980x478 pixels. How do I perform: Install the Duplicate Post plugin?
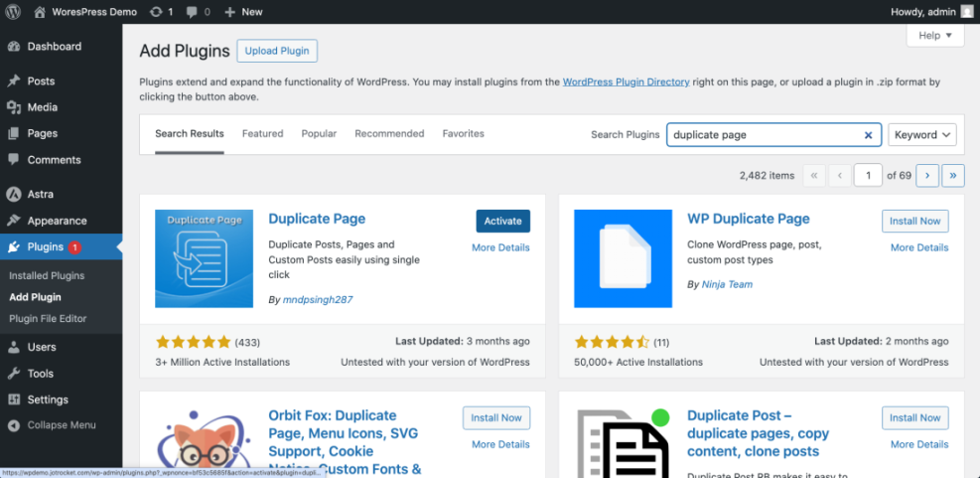pos(915,418)
